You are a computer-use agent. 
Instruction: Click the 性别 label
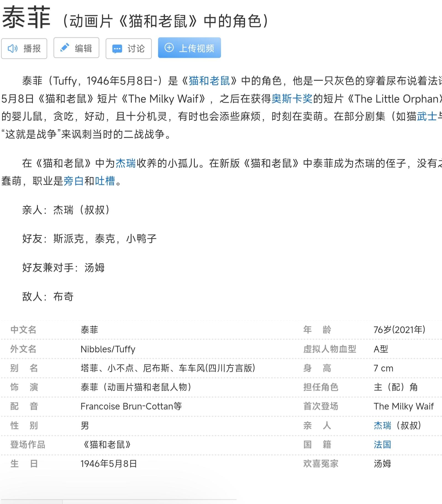[x=24, y=425]
